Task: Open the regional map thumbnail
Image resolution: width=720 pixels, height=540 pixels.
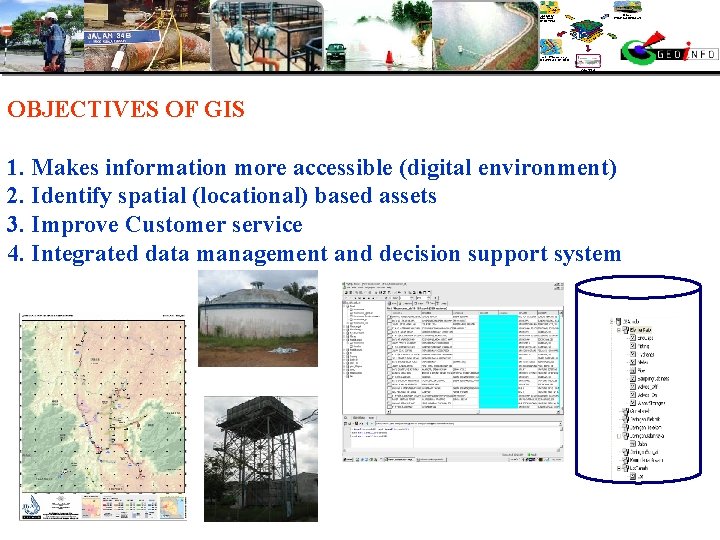Action: [x=103, y=417]
